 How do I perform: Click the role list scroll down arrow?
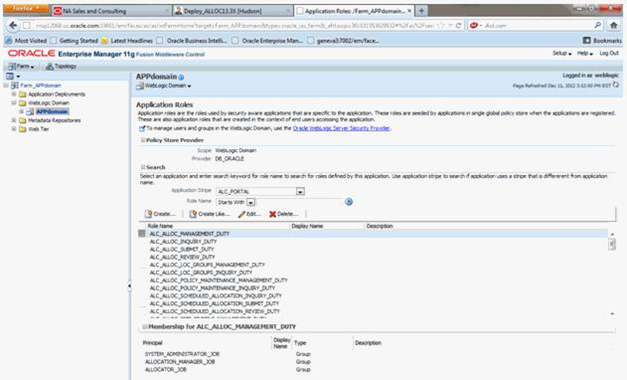[x=612, y=314]
